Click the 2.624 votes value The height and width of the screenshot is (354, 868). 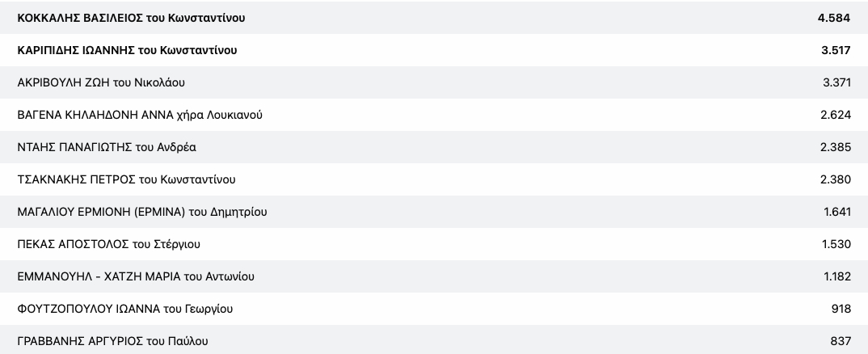point(835,115)
